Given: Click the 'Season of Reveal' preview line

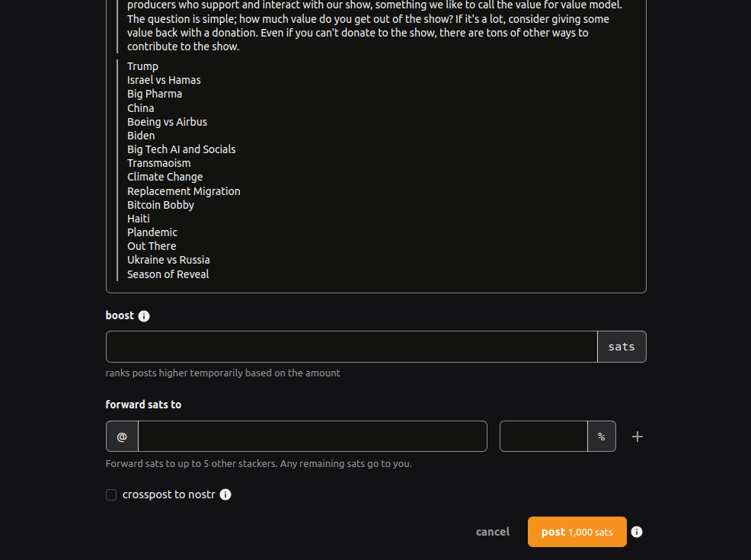Looking at the screenshot, I should (168, 274).
